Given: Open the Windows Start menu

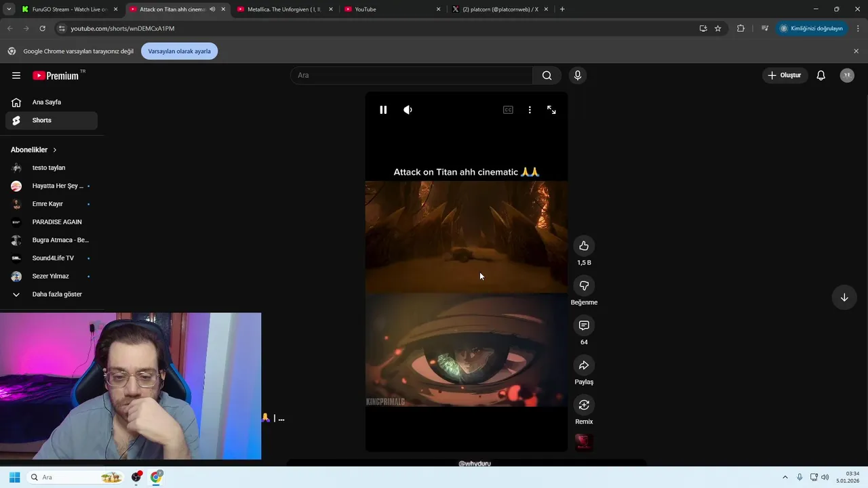Looking at the screenshot, I should (x=14, y=477).
